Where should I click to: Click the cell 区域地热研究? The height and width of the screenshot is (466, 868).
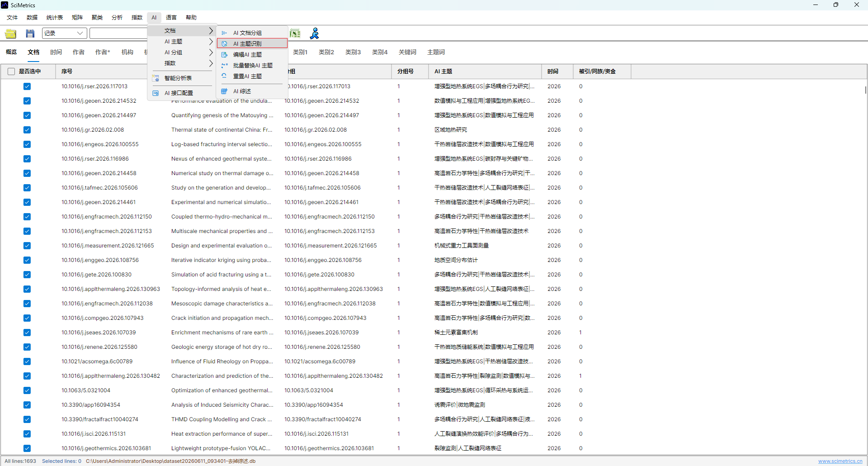pyautogui.click(x=451, y=130)
